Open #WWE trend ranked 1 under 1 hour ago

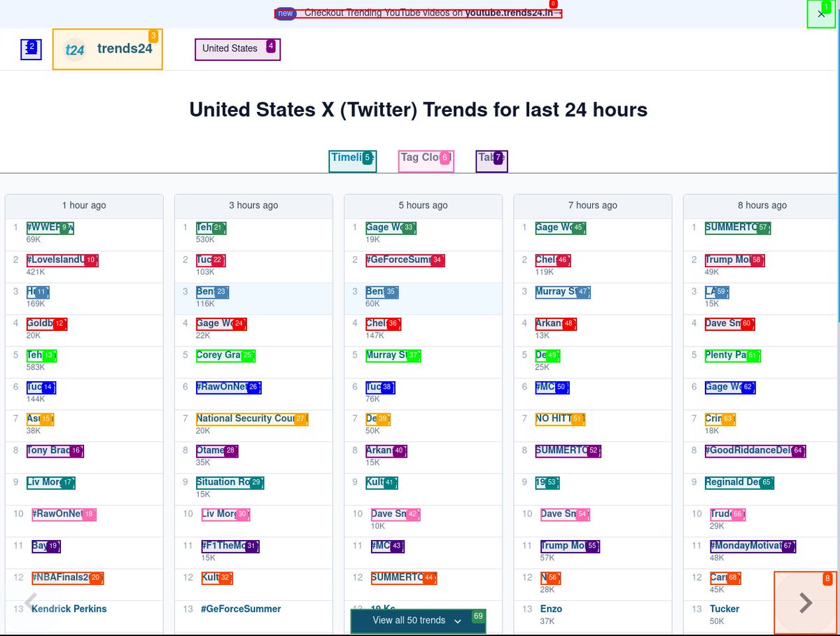(50, 227)
